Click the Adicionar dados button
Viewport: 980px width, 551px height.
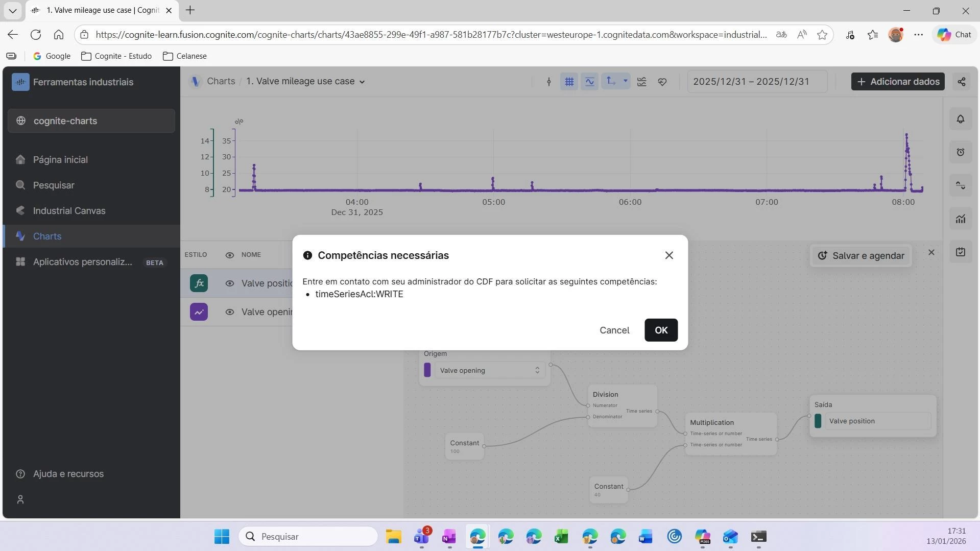898,82
